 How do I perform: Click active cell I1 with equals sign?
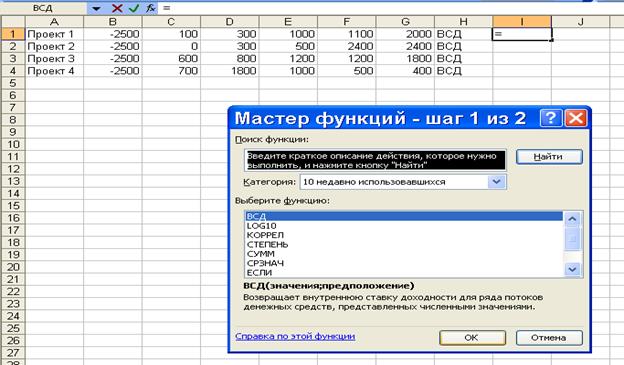coord(522,34)
